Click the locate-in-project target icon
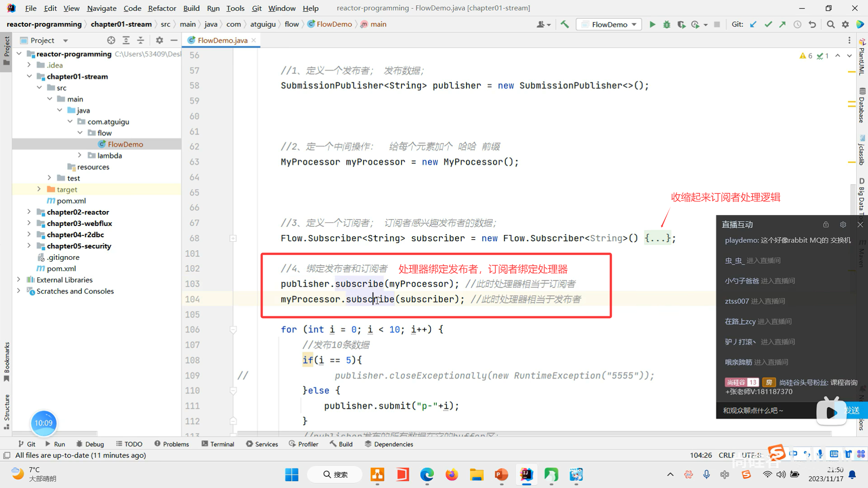The width and height of the screenshot is (868, 488). pyautogui.click(x=111, y=40)
